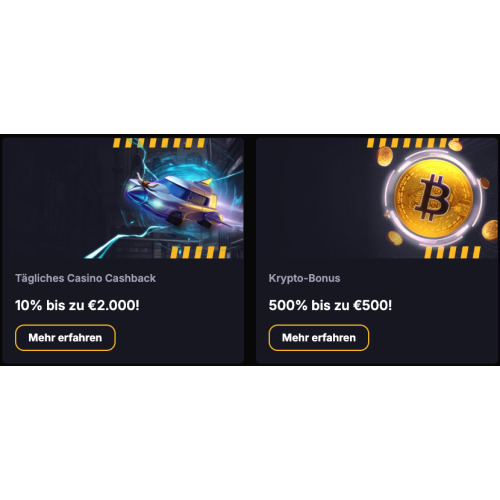
Task: Click the large golden Bitcoin coin
Action: 433,199
